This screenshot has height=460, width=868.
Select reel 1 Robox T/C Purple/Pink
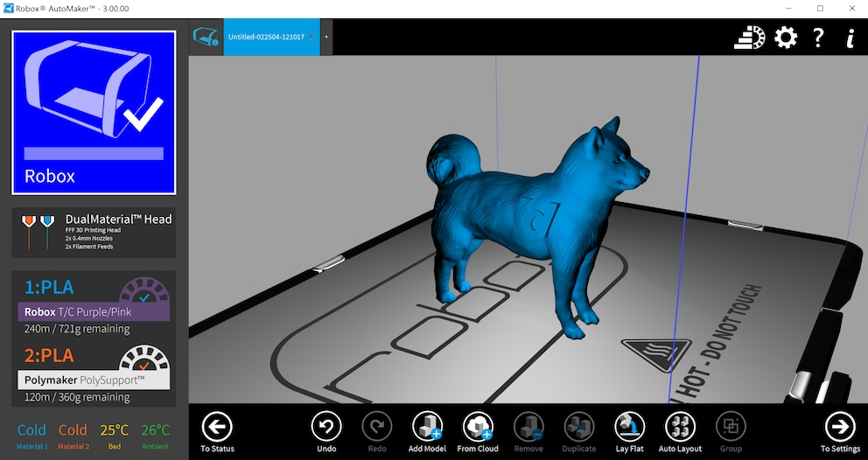(x=94, y=311)
